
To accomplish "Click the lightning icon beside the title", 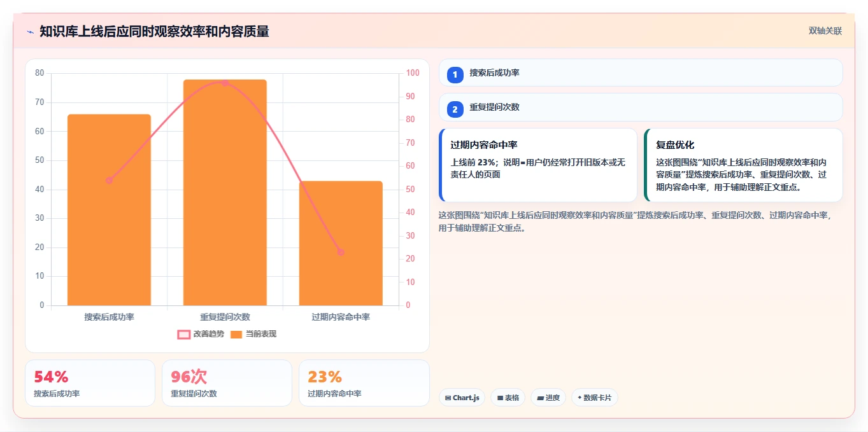I will coord(31,32).
